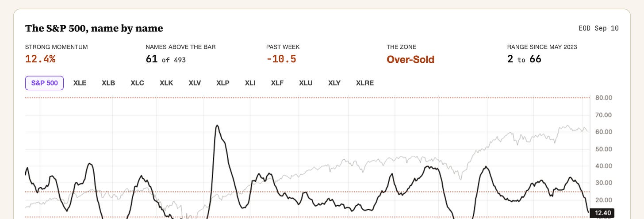The image size is (644, 219).
Task: Click the '61 of 493' names count
Action: coord(165,59)
